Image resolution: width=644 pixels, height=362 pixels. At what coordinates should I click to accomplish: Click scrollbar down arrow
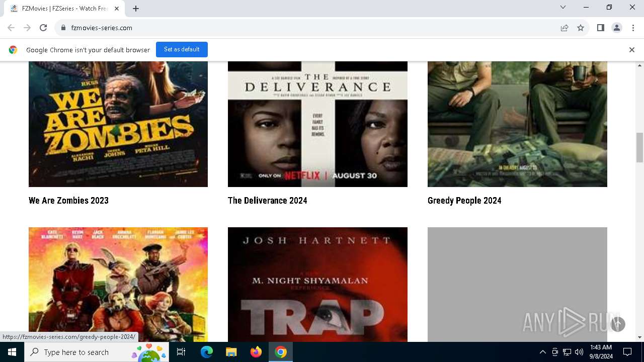click(640, 337)
